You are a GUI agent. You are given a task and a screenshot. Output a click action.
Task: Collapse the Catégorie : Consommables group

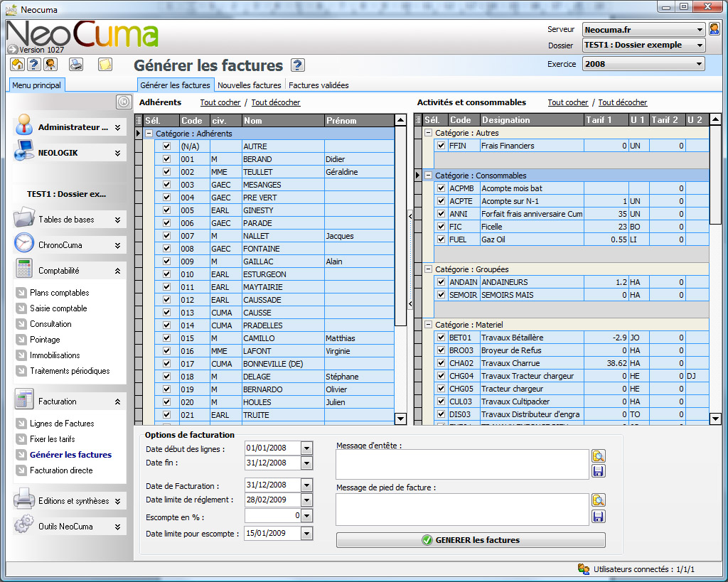[429, 176]
